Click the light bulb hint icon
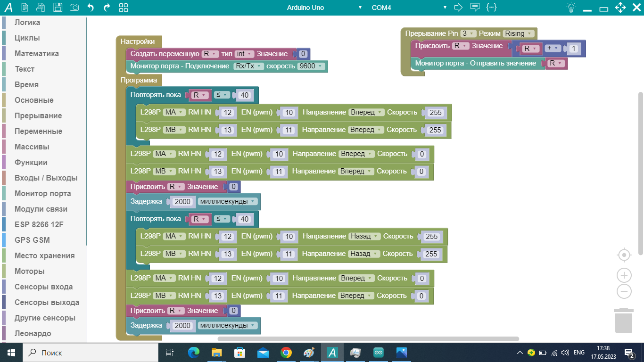Image resolution: width=644 pixels, height=362 pixels. [571, 8]
